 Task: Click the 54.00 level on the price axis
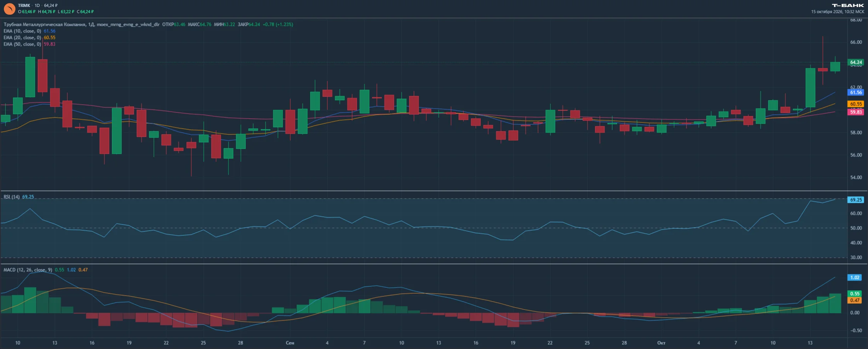pyautogui.click(x=856, y=177)
